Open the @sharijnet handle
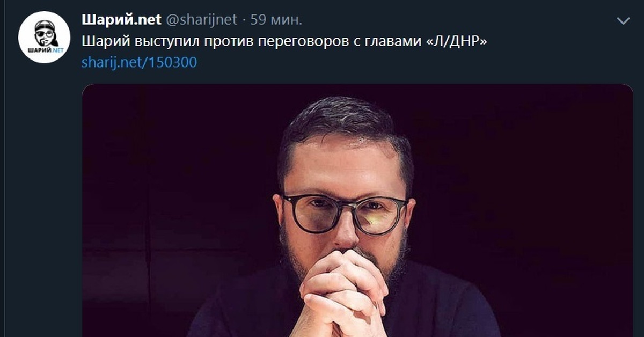 201,20
